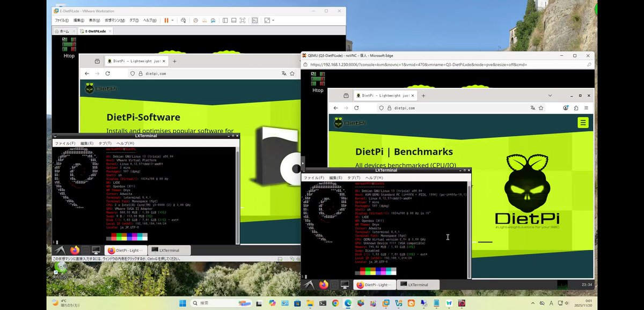Open 編集 menu in the noVNC LXTerminal
This screenshot has width=644, height=310.
point(335,178)
